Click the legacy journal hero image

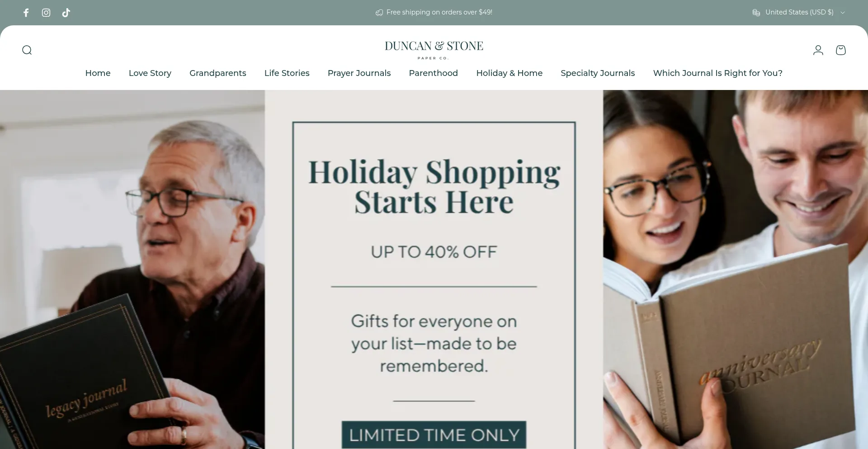click(132, 269)
